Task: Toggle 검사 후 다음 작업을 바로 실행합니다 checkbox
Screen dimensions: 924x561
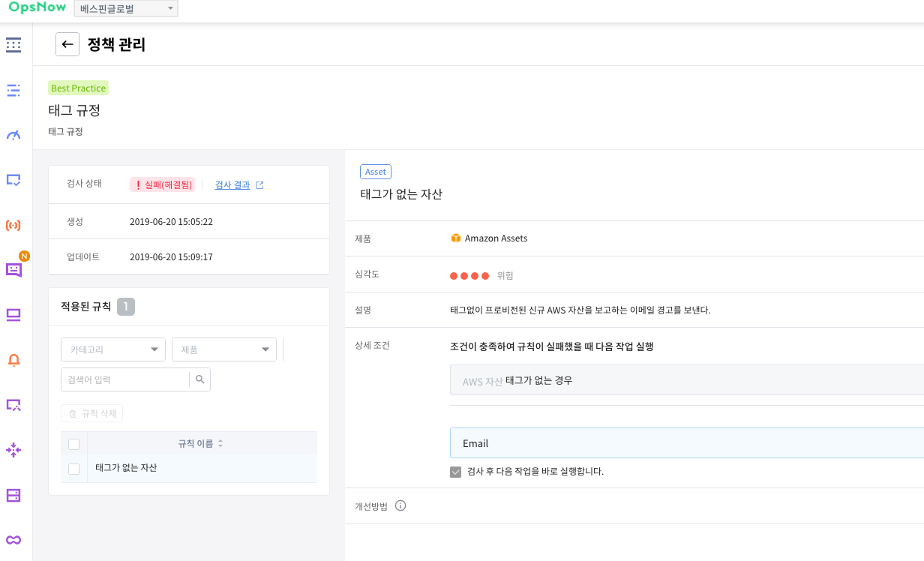Action: pos(455,472)
